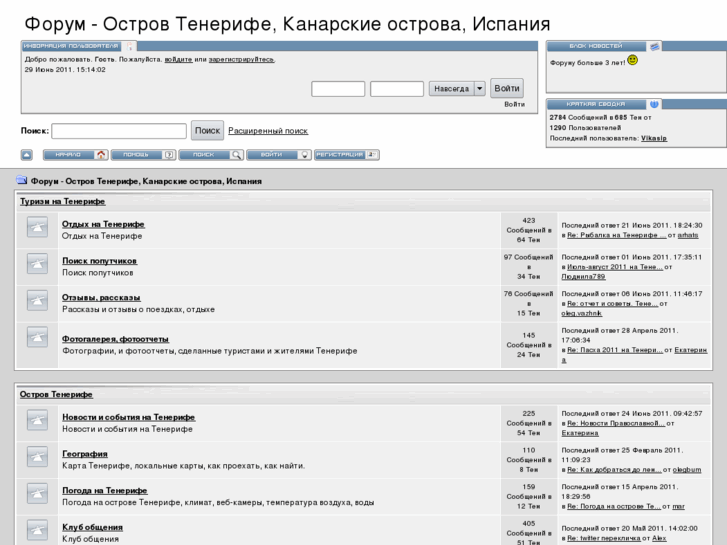Click board icon for Фотогалерея, фотоотчеты
This screenshot has width=727, height=545.
[37, 344]
